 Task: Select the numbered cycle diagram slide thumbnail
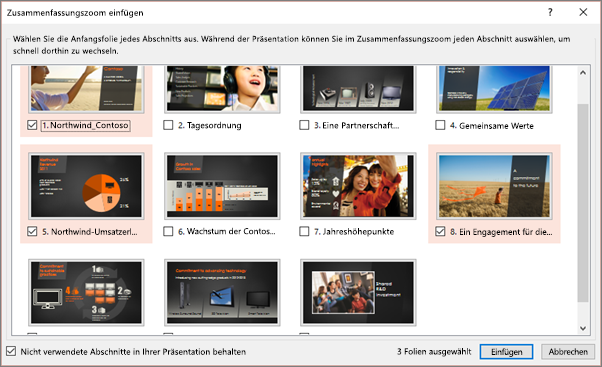tap(86, 293)
